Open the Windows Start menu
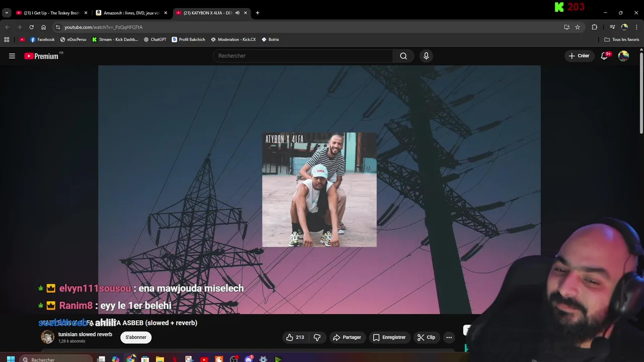 [11, 359]
